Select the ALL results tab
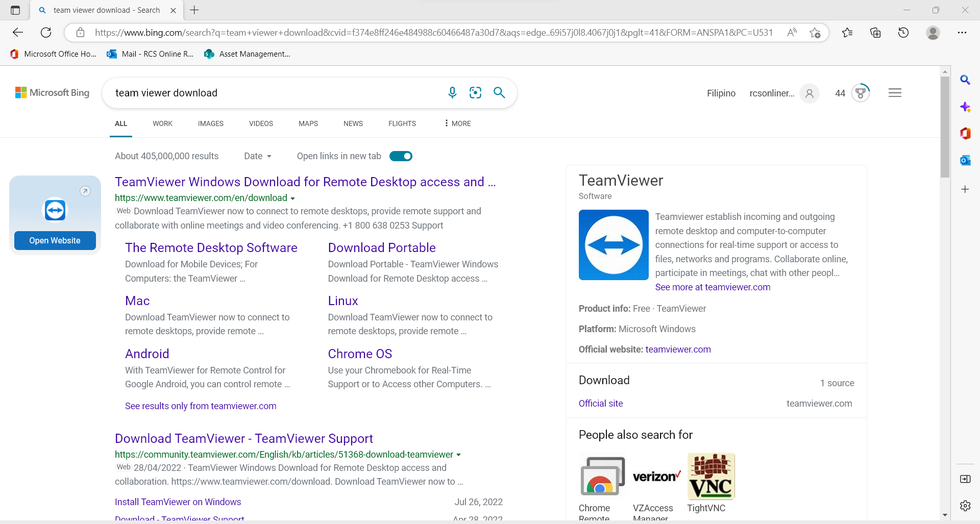The width and height of the screenshot is (980, 524). click(x=121, y=123)
